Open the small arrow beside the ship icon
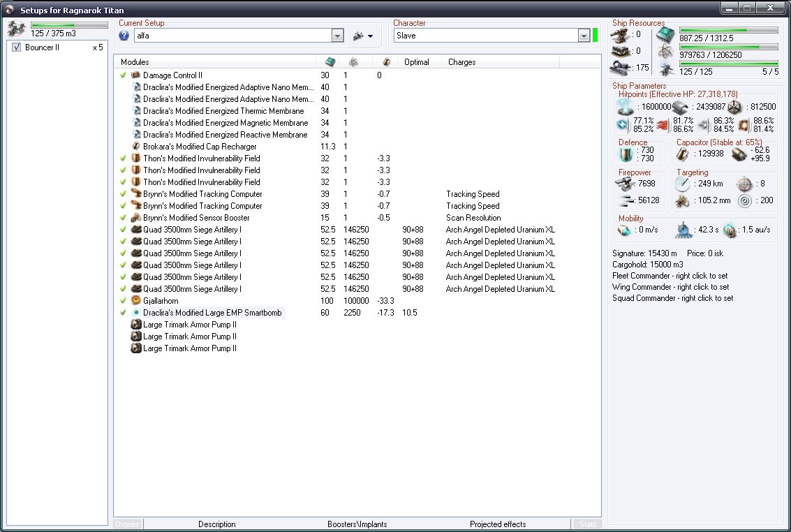 pos(370,36)
